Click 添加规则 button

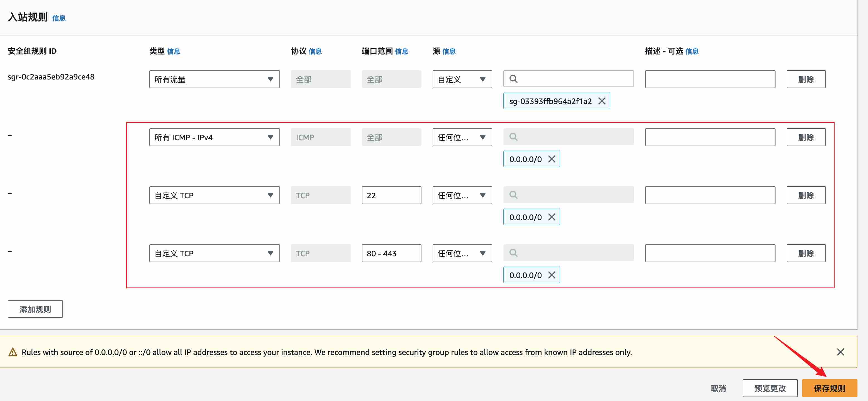[x=35, y=309]
